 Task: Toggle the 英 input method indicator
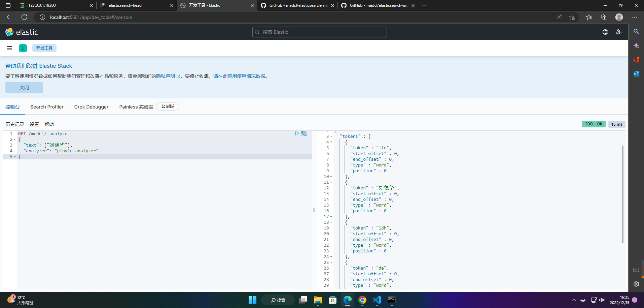pos(583,300)
